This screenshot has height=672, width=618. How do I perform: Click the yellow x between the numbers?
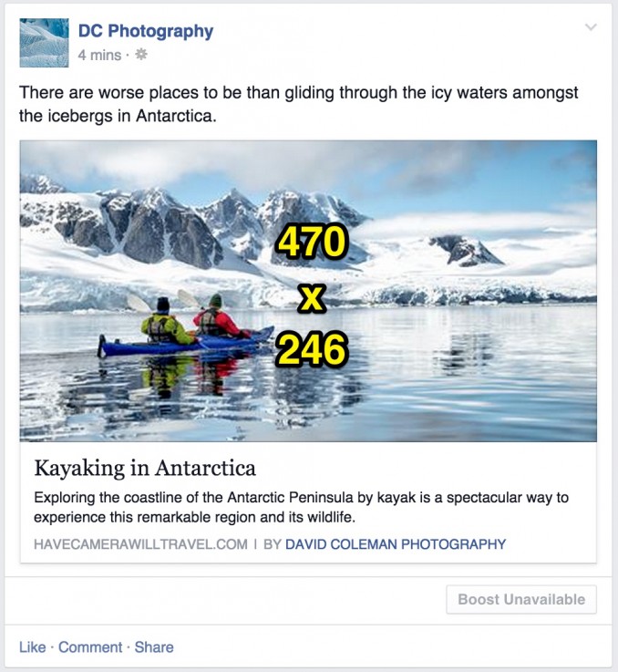[x=313, y=295]
